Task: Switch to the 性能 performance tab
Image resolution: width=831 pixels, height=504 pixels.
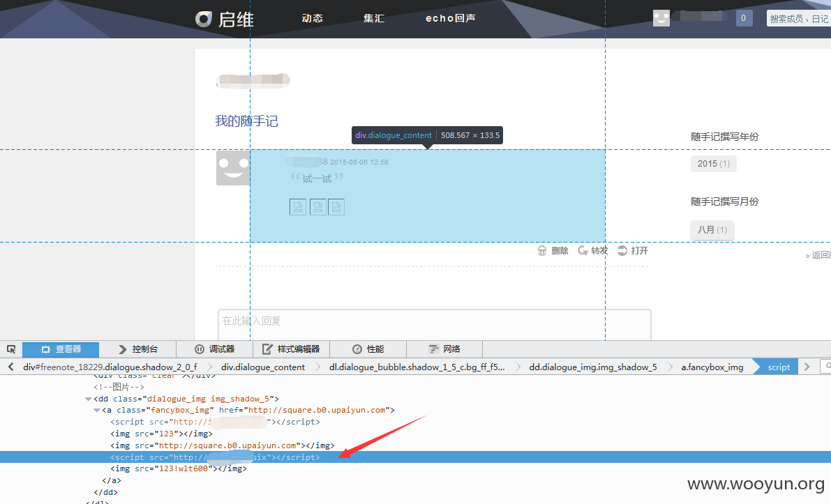Action: click(x=368, y=349)
